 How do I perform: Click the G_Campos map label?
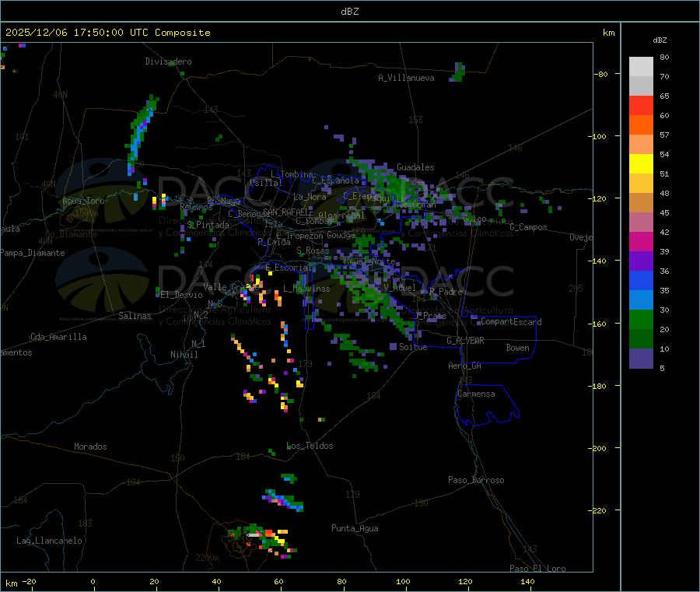click(528, 227)
